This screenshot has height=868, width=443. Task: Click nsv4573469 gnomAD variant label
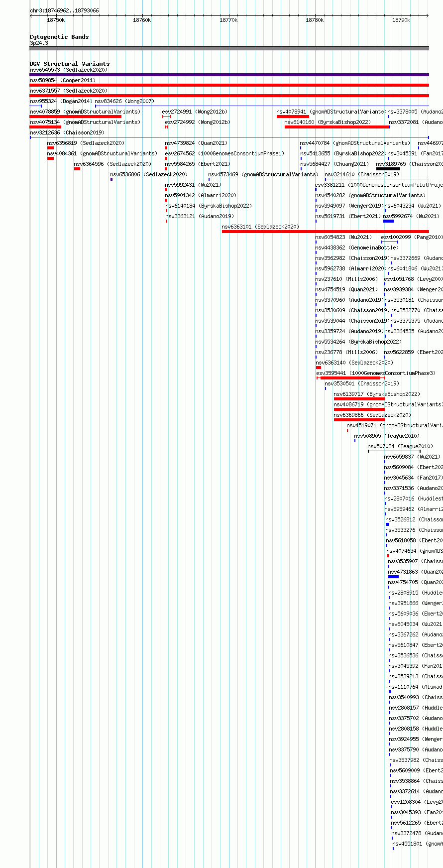click(x=263, y=174)
